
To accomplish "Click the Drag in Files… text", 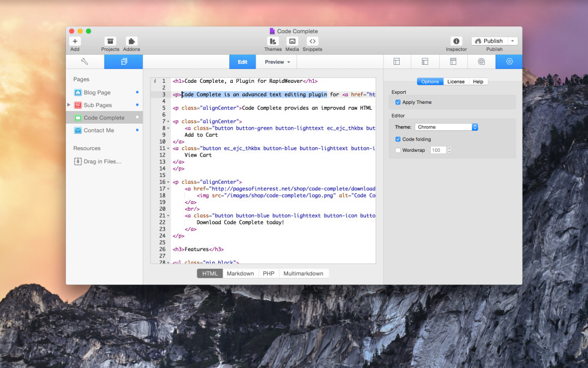I will [103, 161].
